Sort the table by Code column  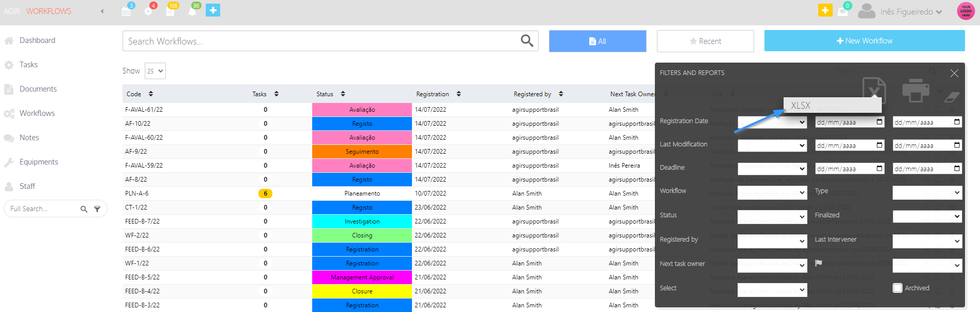pos(150,94)
